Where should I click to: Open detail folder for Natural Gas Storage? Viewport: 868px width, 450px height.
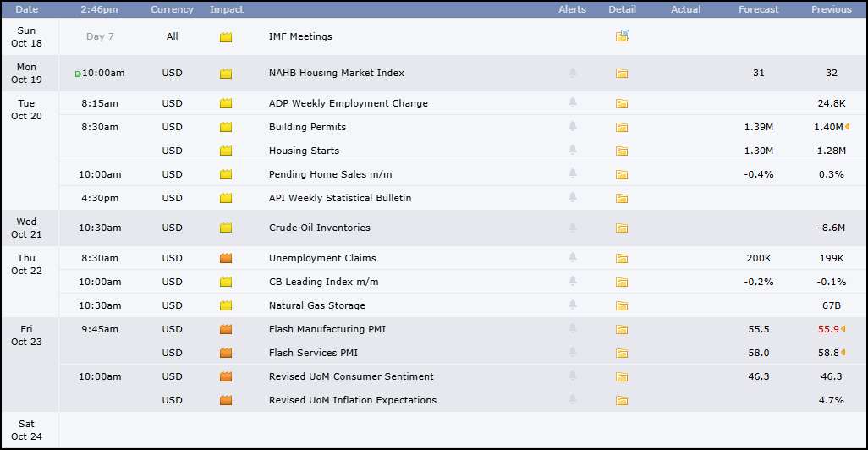point(622,305)
